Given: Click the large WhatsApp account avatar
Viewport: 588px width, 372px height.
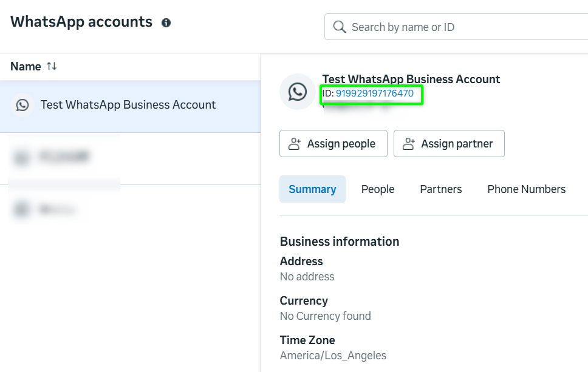Looking at the screenshot, I should pos(298,92).
